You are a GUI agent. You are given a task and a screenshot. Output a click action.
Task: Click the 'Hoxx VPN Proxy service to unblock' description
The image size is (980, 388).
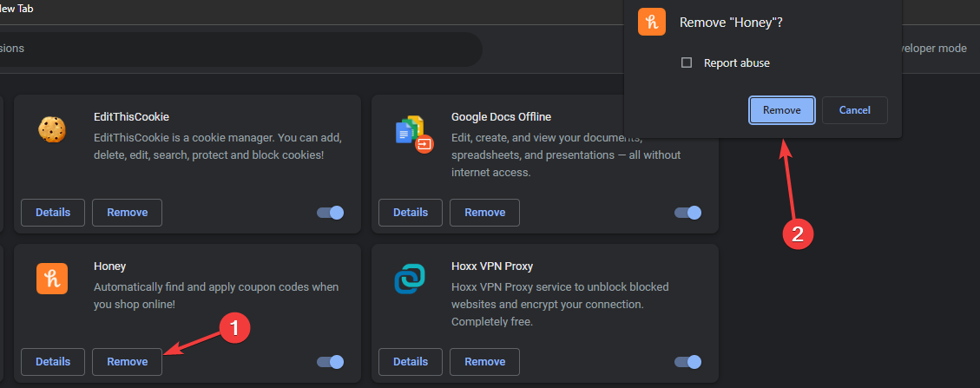point(560,305)
